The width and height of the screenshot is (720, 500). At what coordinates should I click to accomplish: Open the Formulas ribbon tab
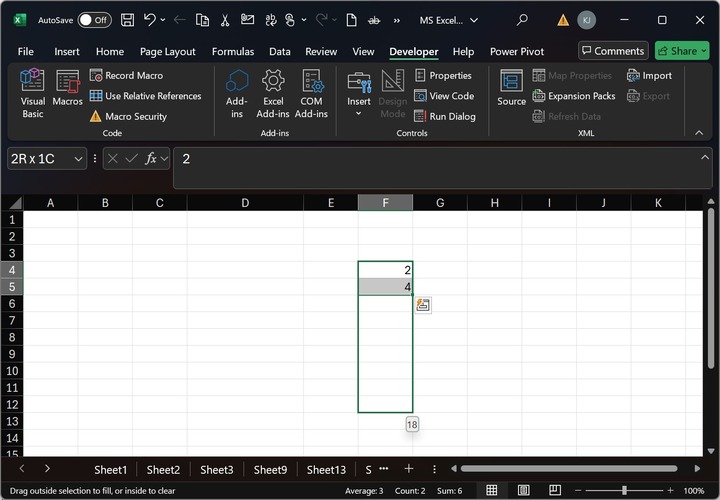click(232, 52)
